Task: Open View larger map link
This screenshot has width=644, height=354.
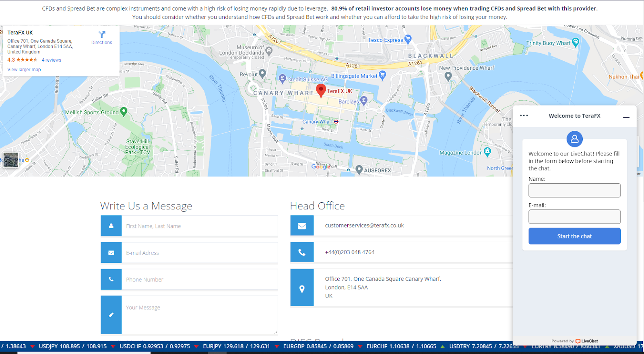Action: pyautogui.click(x=24, y=70)
